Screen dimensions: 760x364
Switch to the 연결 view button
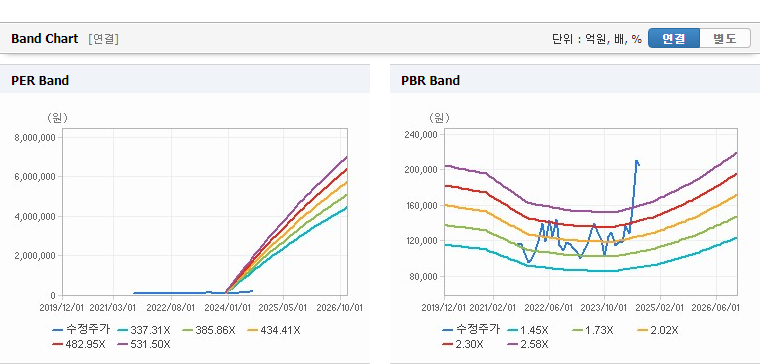(674, 38)
